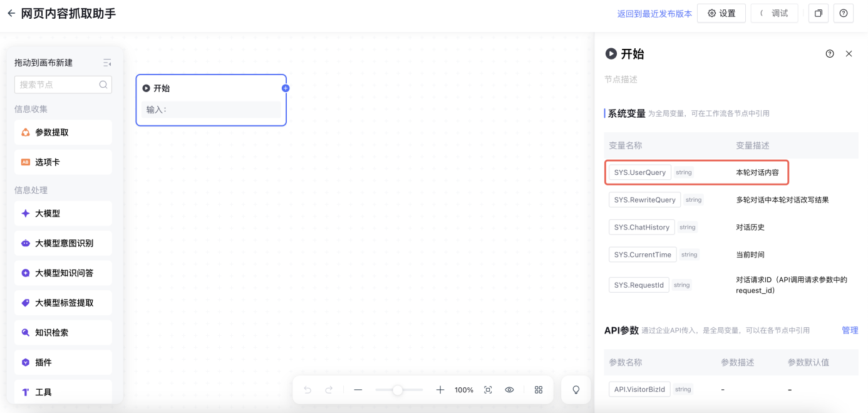Image resolution: width=868 pixels, height=413 pixels.
Task: Toggle the eye preview icon in the toolbar
Action: pos(509,390)
